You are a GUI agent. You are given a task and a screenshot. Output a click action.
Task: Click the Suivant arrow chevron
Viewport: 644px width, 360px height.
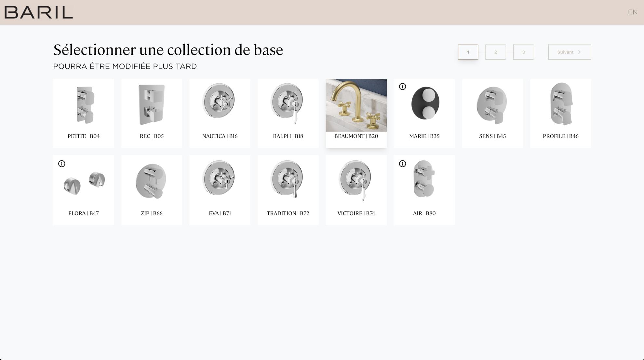(579, 52)
